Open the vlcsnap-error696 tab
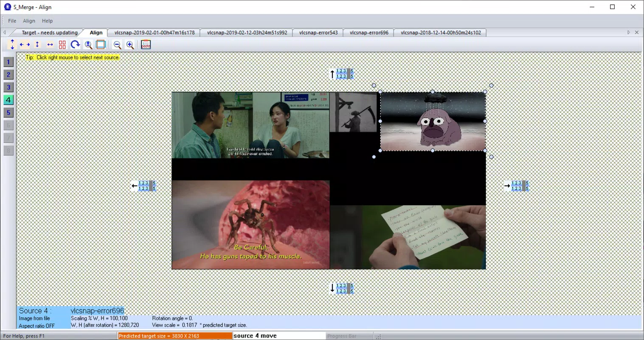Screen dimensions: 644x340 (x=369, y=32)
